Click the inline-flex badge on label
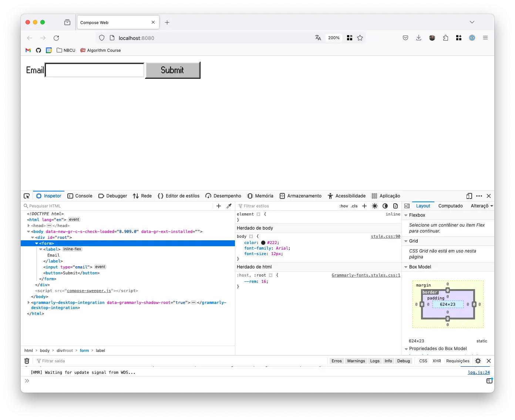 pos(72,249)
